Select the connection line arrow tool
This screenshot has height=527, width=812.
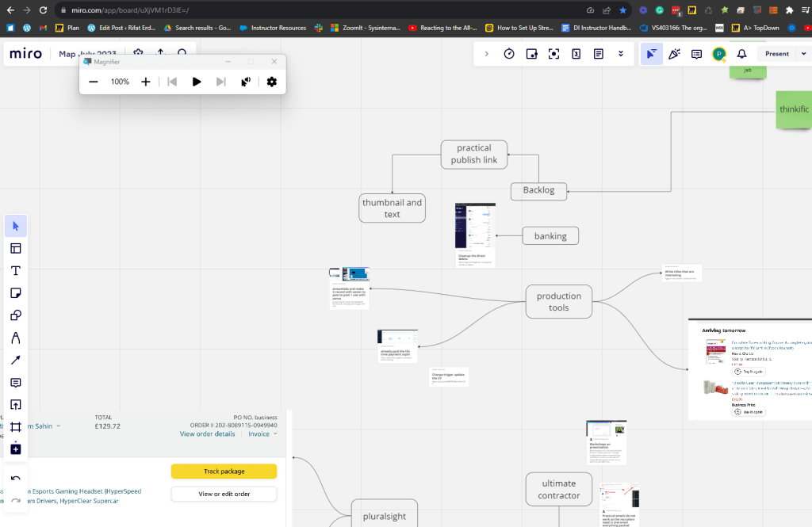tap(16, 361)
